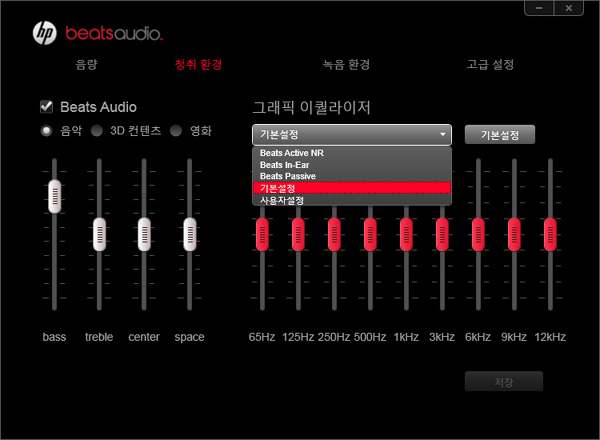Viewport: 600px width, 440px height.
Task: Click the 저장 save button
Action: (504, 381)
